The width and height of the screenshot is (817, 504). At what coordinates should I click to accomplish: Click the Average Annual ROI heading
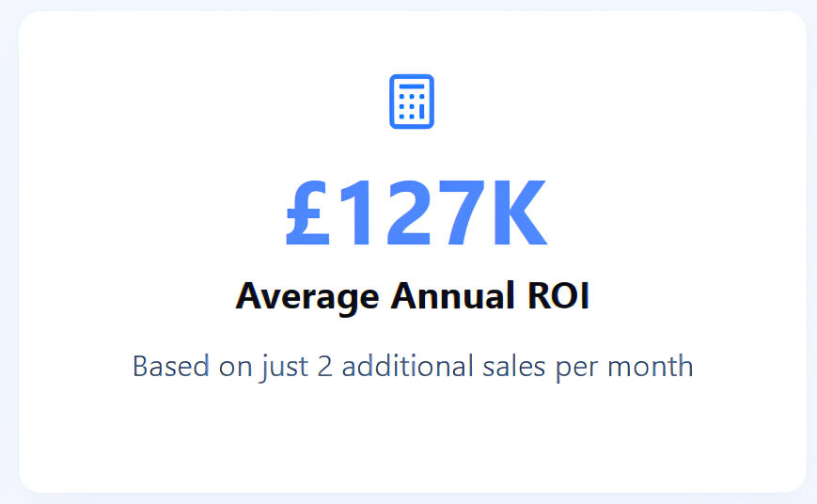tap(412, 296)
